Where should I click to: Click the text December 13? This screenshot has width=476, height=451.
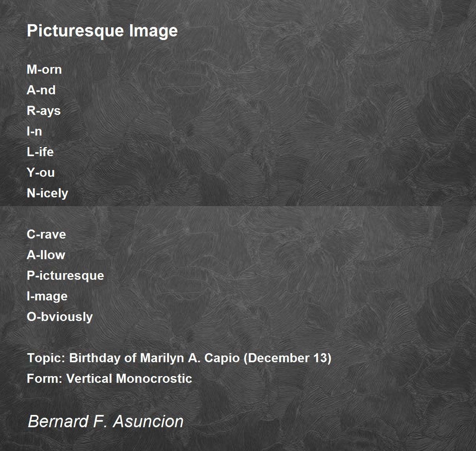click(x=288, y=358)
